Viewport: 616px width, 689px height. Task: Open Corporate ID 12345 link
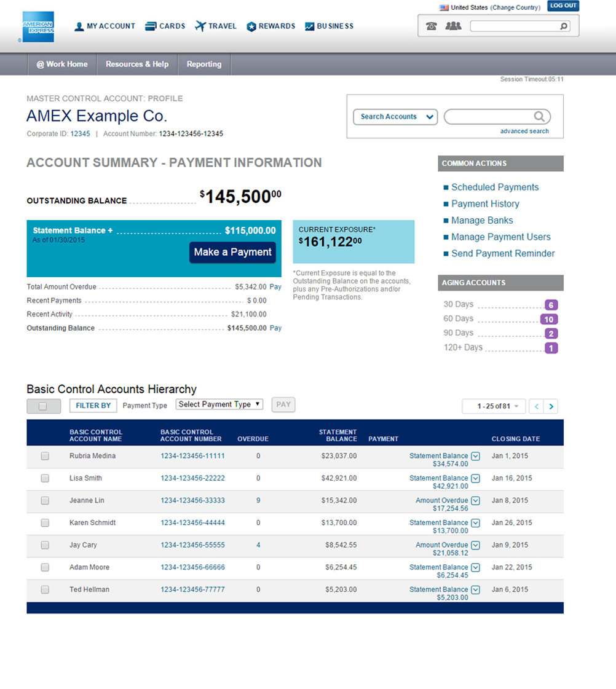(80, 134)
